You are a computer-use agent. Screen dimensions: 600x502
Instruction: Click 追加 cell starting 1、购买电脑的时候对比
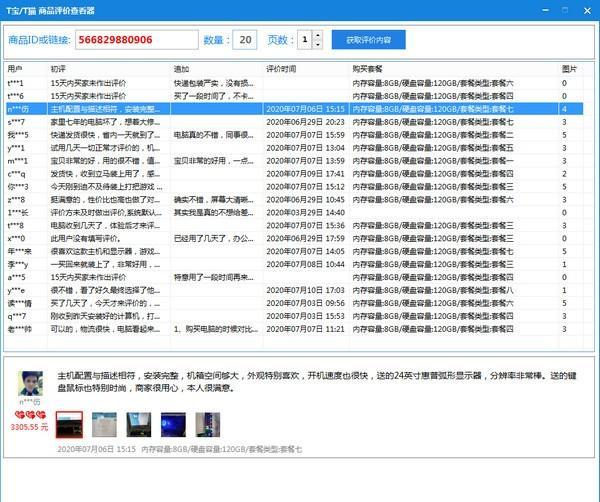tap(216, 329)
